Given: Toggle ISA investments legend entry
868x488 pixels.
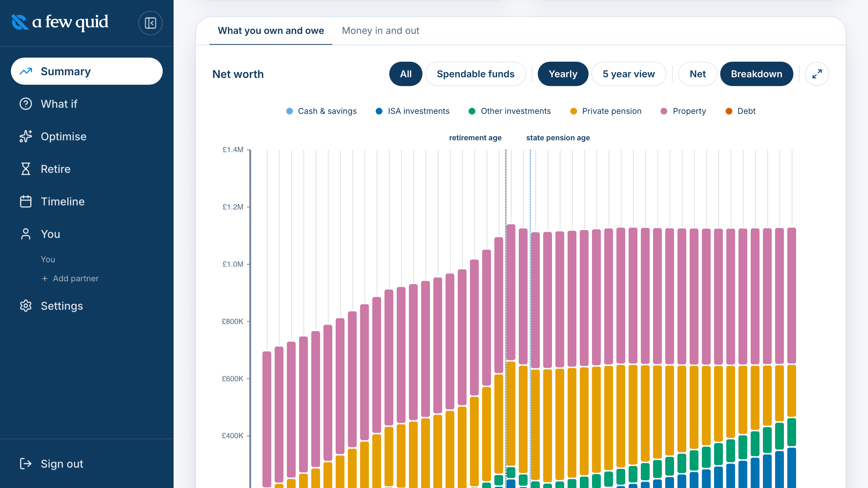Looking at the screenshot, I should click(413, 111).
